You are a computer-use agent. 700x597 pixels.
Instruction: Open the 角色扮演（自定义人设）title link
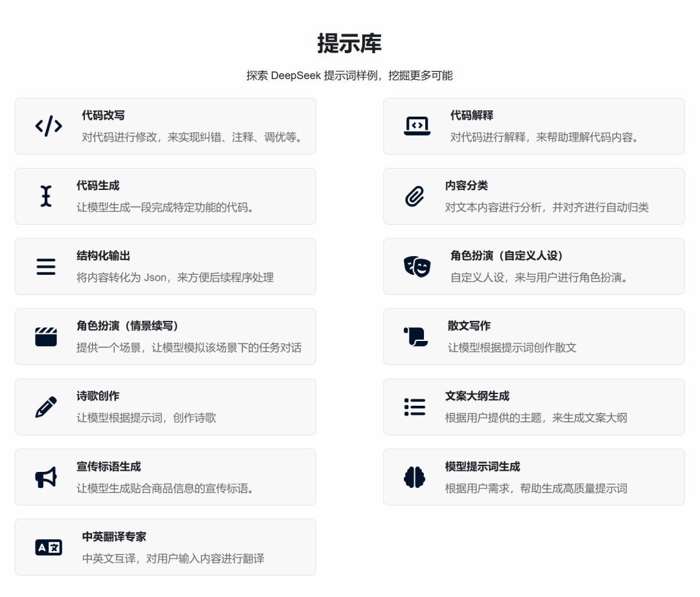click(507, 256)
